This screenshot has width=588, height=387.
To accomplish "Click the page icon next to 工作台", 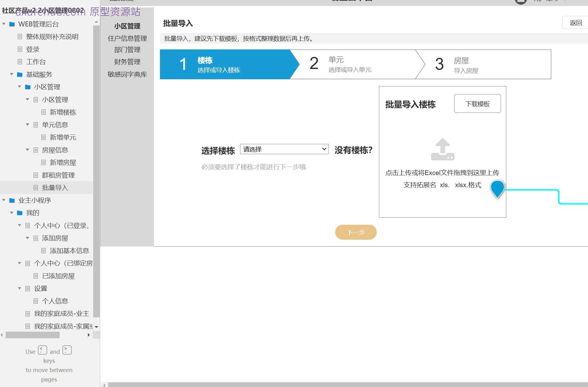I will pyautogui.click(x=20, y=62).
